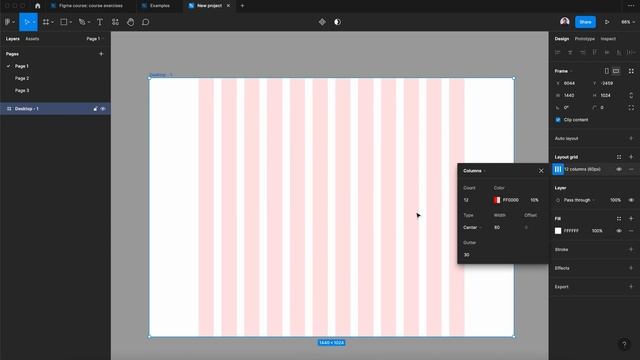
Task: Click Align horizontal centers icon
Action: 570,53
